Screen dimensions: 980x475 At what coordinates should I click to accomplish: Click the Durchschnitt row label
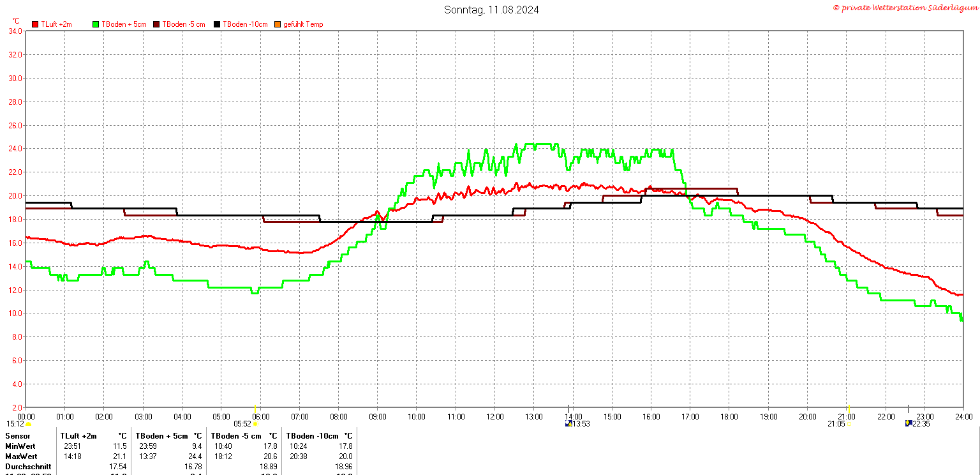25,467
